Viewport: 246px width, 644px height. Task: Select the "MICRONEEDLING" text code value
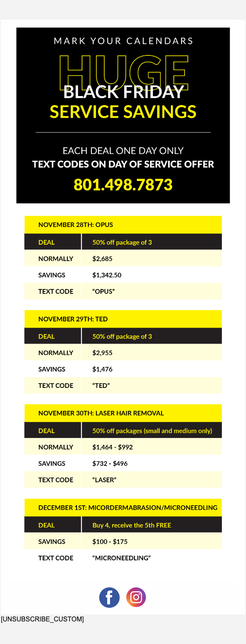tap(121, 558)
